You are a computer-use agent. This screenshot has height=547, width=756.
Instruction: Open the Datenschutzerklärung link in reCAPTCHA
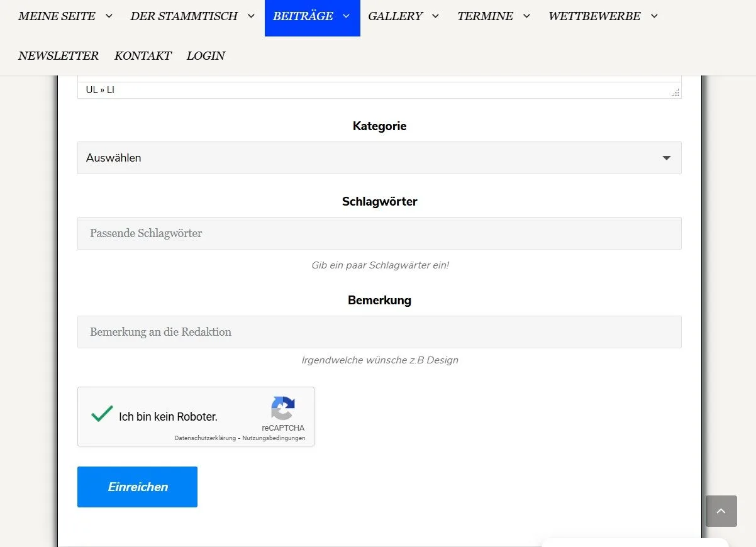tap(205, 438)
